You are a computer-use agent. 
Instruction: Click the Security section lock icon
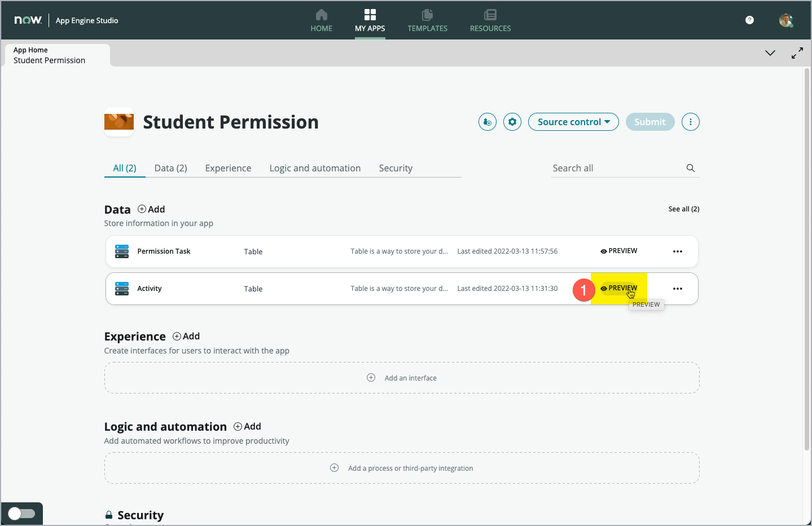point(109,515)
